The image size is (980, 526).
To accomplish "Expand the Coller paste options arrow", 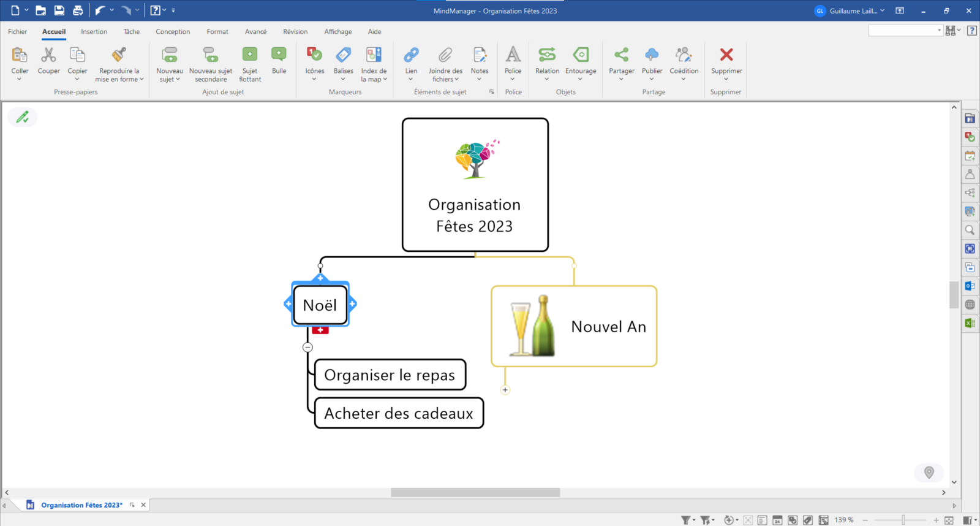I will [20, 79].
